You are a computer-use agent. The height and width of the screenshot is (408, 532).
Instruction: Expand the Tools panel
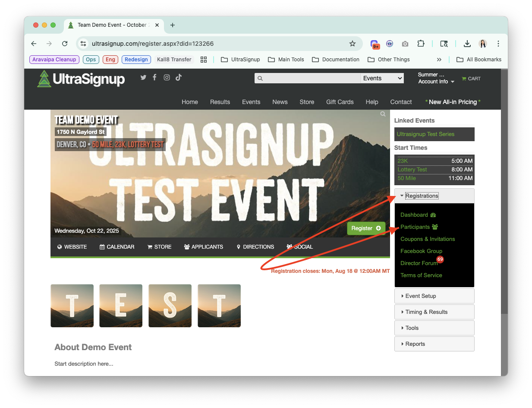(x=434, y=328)
